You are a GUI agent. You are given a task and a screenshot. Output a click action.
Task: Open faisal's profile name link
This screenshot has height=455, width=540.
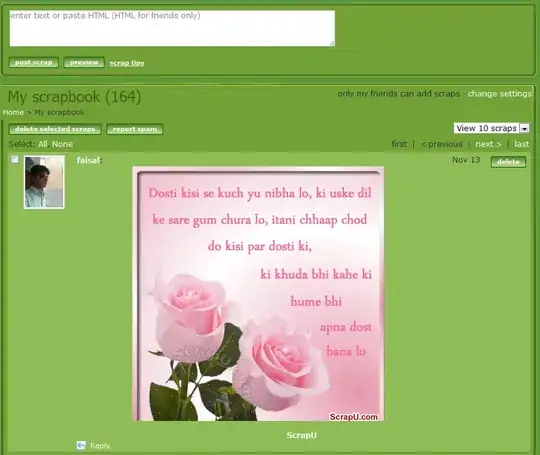pyautogui.click(x=89, y=160)
